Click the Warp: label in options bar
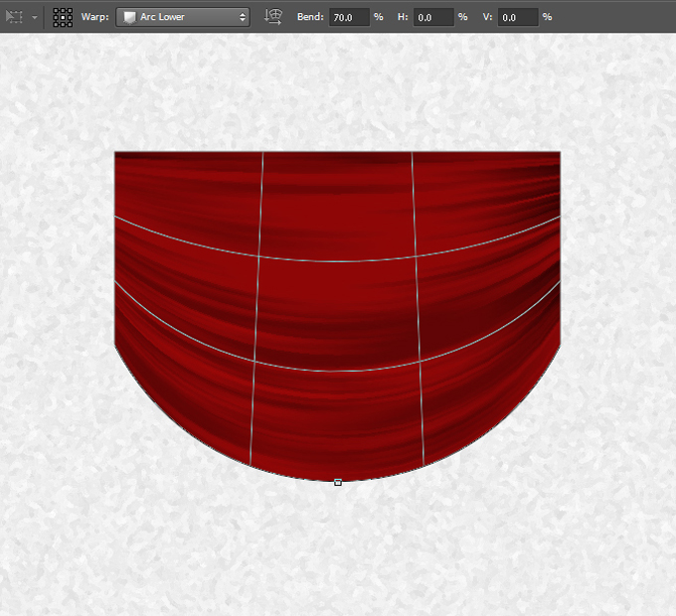The height and width of the screenshot is (616, 676). coord(95,17)
